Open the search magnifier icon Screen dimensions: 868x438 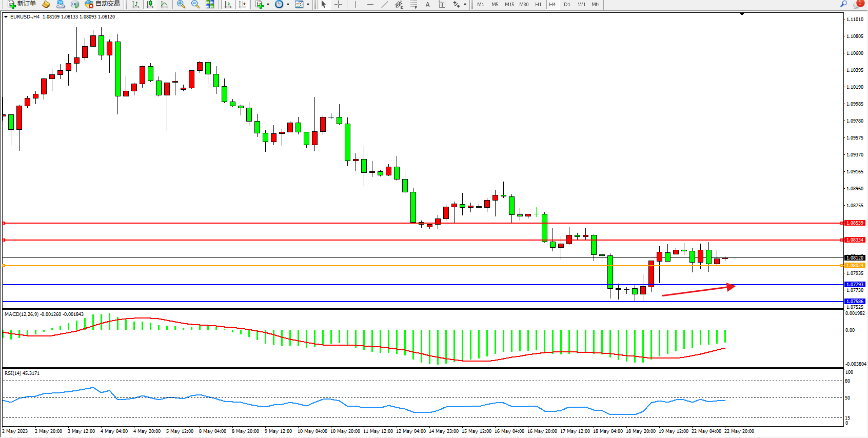pyautogui.click(x=843, y=4)
